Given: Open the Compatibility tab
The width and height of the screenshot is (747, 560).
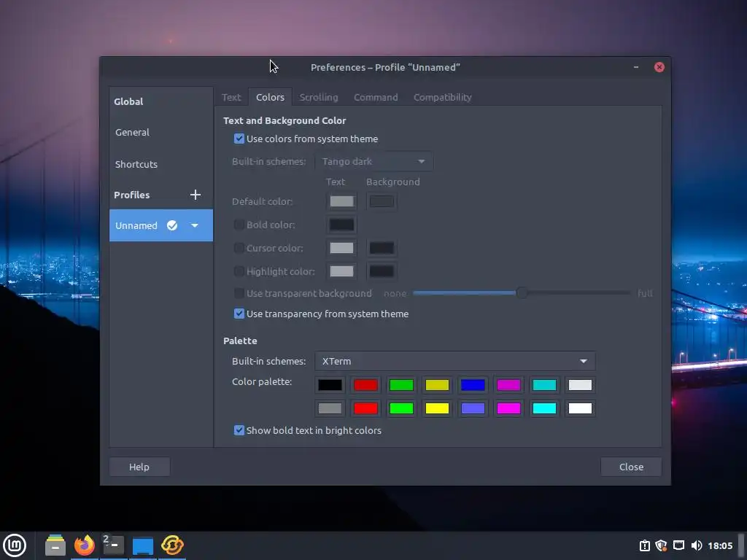Looking at the screenshot, I should coord(443,97).
